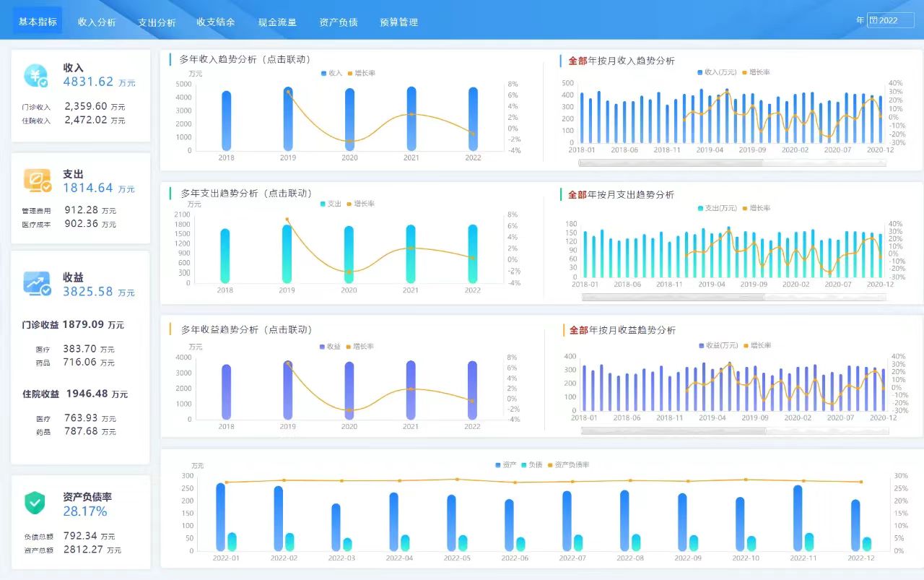Toggle 支出 legend in 多年支出趋势分析 chart

(331, 204)
